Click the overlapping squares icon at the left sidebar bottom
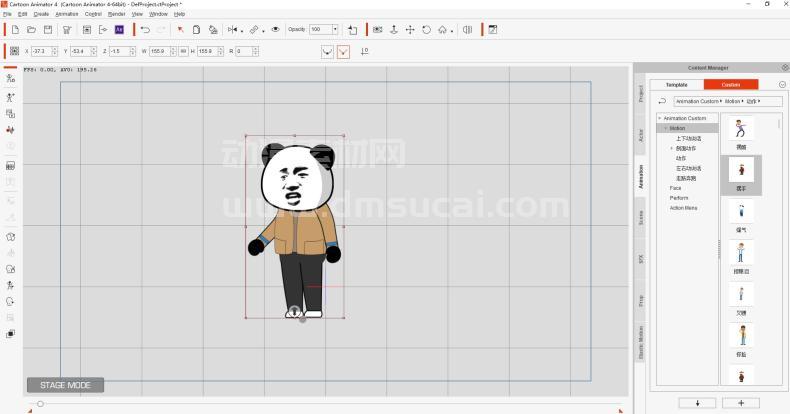 pos(10,334)
